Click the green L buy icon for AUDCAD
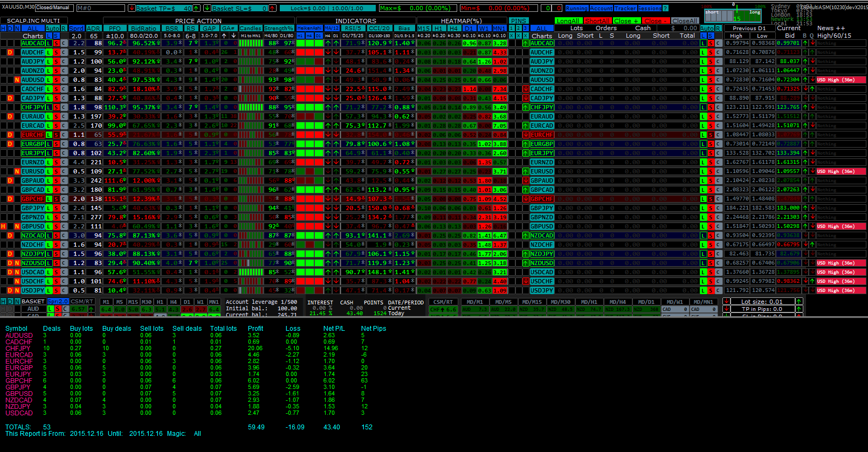The image size is (868, 452). (x=49, y=43)
